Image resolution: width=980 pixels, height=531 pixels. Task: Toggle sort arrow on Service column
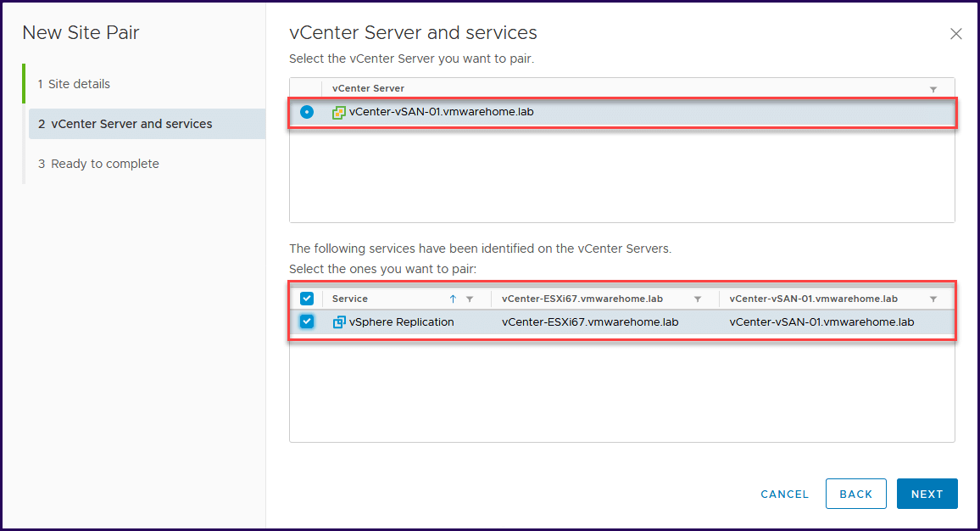tap(453, 299)
